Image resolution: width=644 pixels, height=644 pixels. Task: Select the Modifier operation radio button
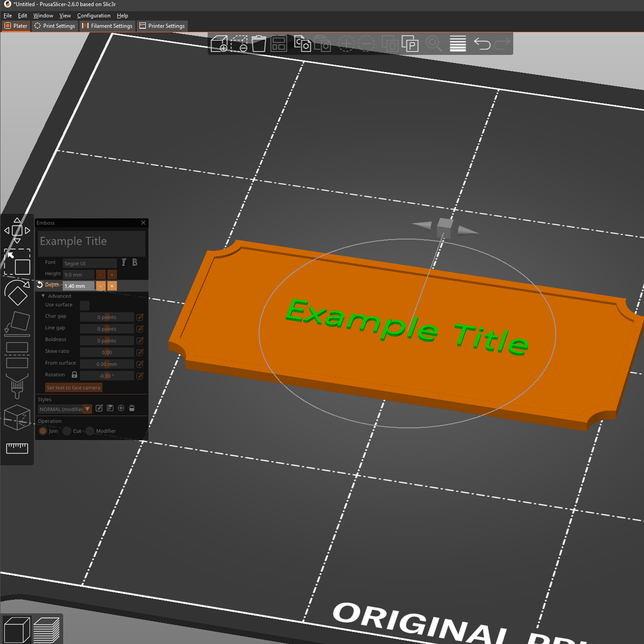pyautogui.click(x=90, y=431)
